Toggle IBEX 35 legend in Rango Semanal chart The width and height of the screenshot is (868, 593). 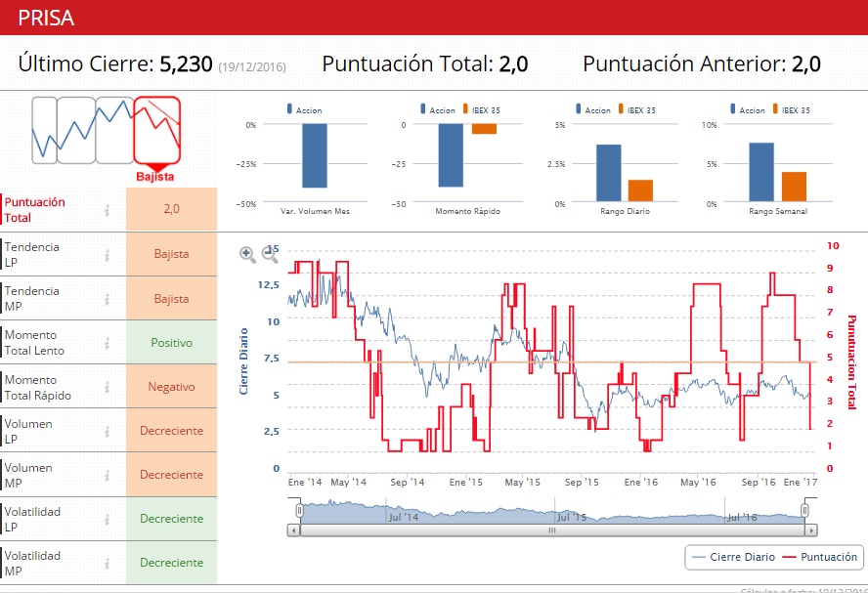tap(792, 109)
